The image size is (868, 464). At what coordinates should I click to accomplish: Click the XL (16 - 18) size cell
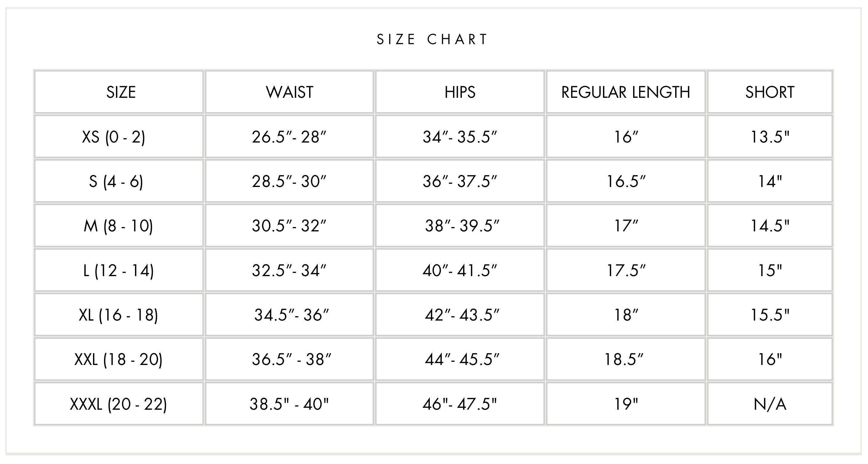point(119,315)
